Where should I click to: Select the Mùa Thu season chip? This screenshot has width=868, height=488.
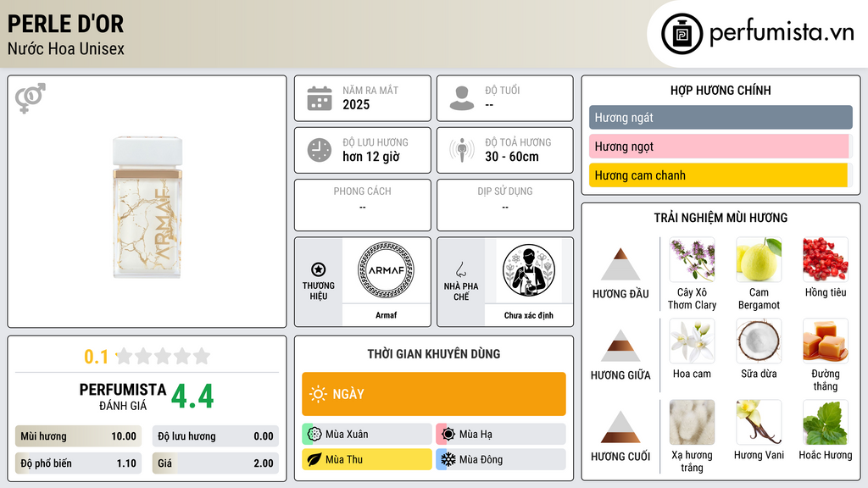pyautogui.click(x=367, y=459)
